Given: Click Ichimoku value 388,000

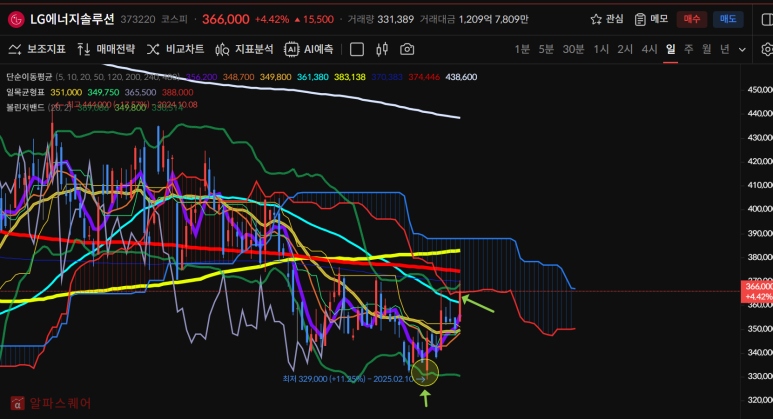Looking at the screenshot, I should coord(177,92).
